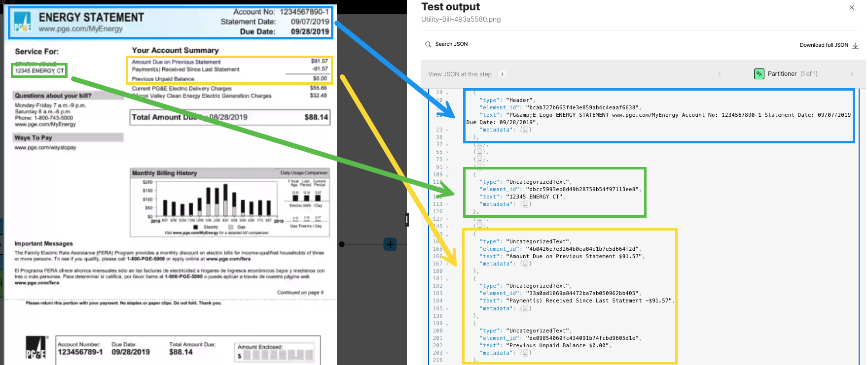Click element_id value 33a0ad1869a84472ba7ab050962bb405
This screenshot has height=365, width=868.
pos(582,294)
